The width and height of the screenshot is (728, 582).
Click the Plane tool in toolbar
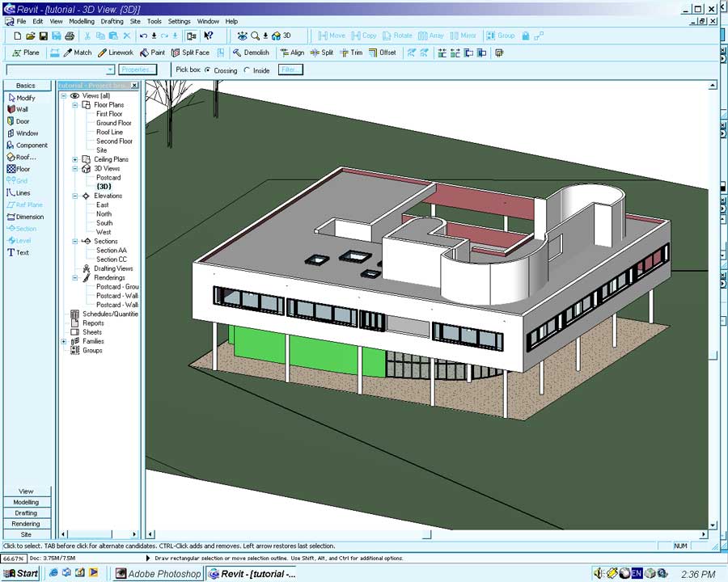26,53
